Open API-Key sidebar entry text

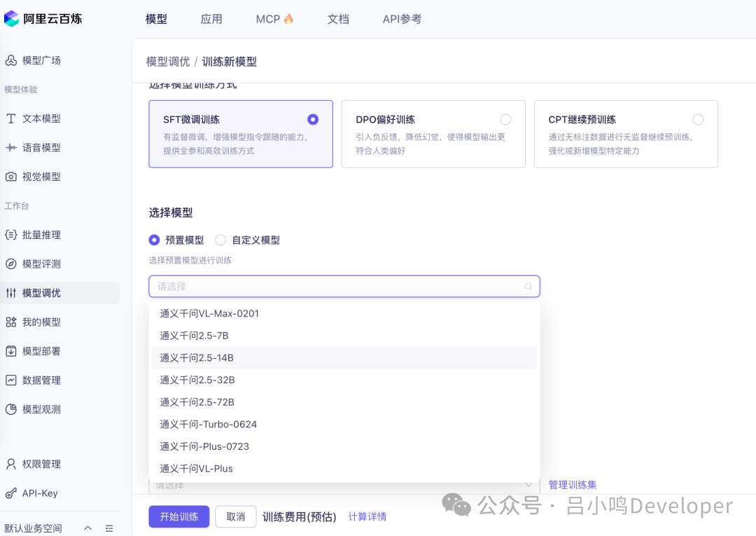[40, 493]
